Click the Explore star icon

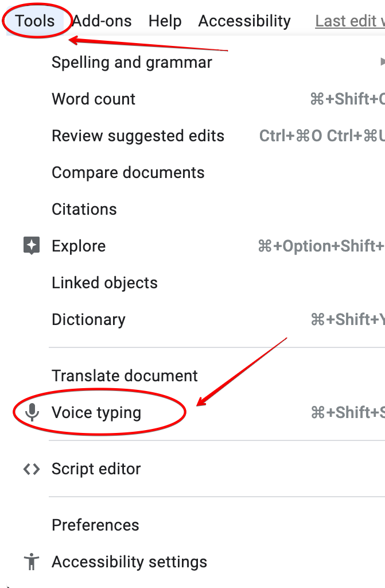(32, 246)
